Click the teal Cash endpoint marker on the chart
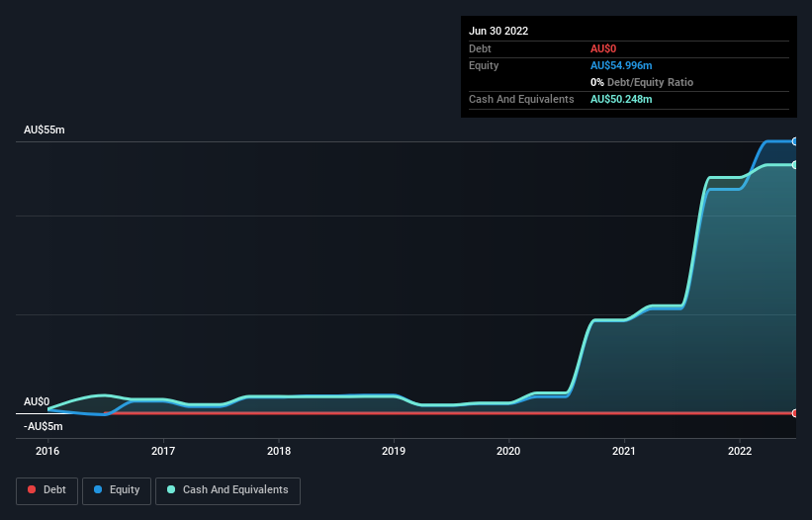This screenshot has height=520, width=812. 795,165
